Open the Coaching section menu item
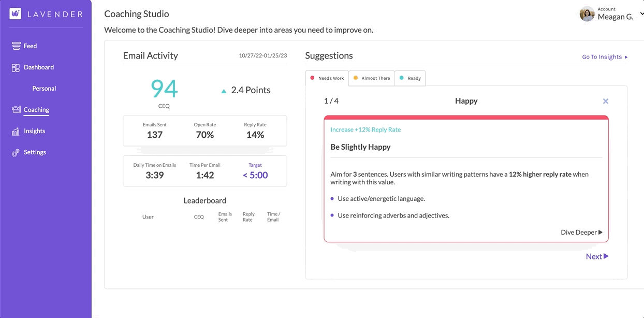644x318 pixels. (36, 109)
